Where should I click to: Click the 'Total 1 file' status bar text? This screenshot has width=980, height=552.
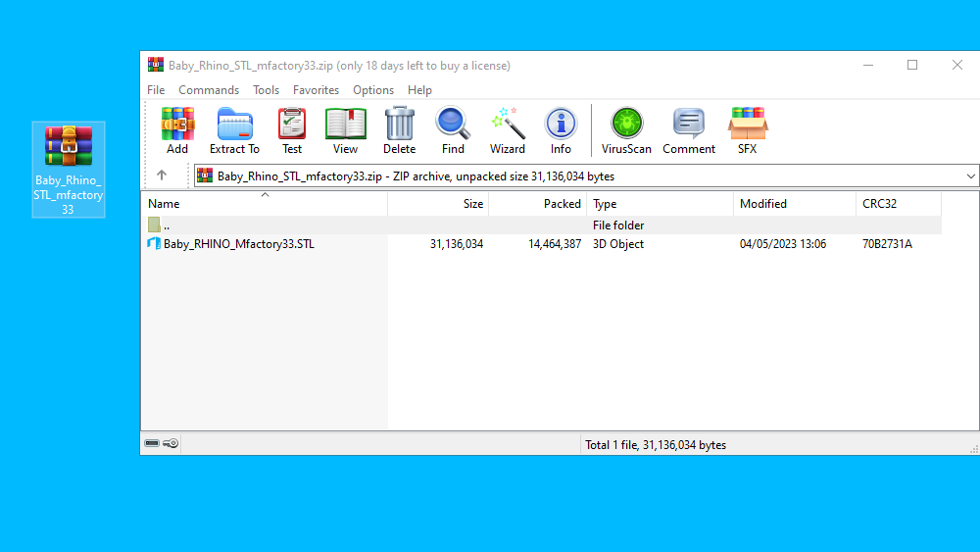[x=656, y=445]
